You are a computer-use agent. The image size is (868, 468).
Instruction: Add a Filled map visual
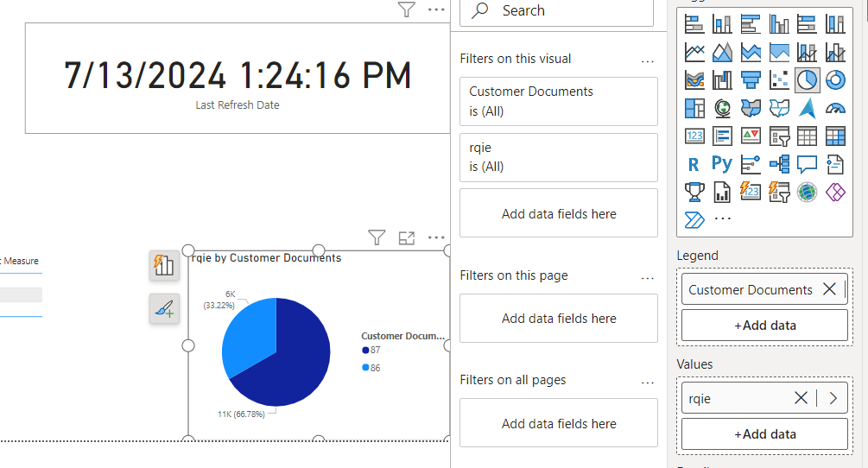751,109
